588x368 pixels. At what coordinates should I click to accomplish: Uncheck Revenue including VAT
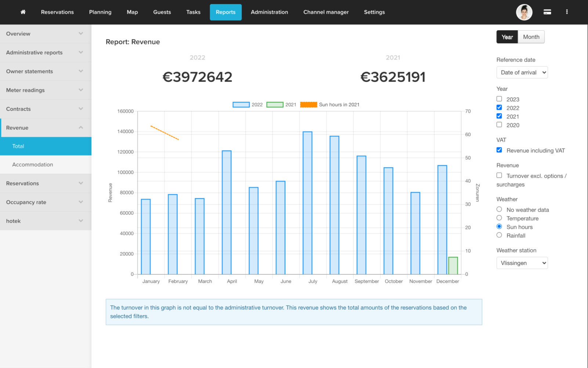[499, 150]
